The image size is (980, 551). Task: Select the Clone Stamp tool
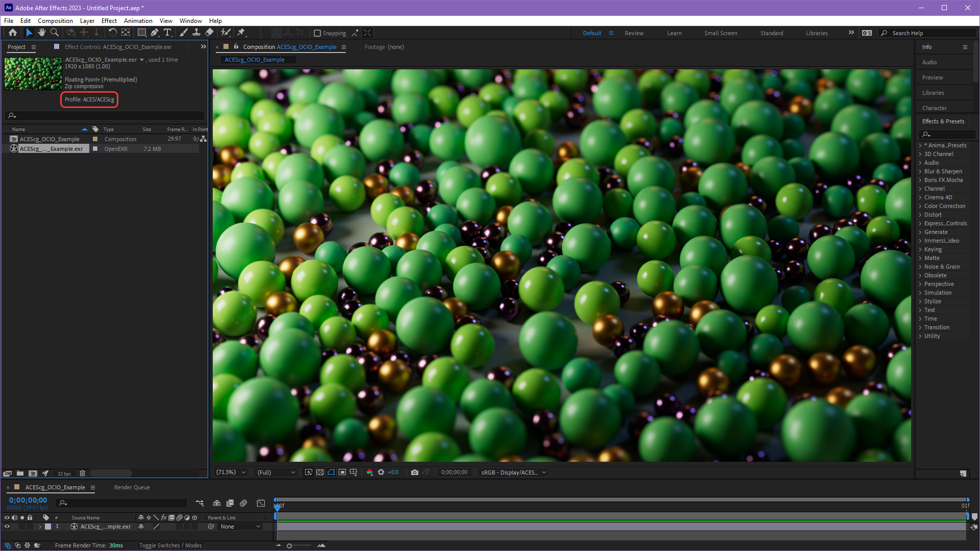pyautogui.click(x=196, y=33)
